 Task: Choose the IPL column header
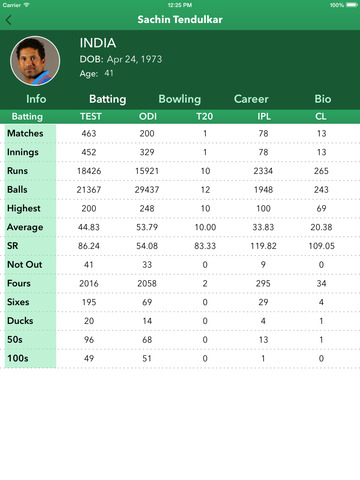click(264, 116)
